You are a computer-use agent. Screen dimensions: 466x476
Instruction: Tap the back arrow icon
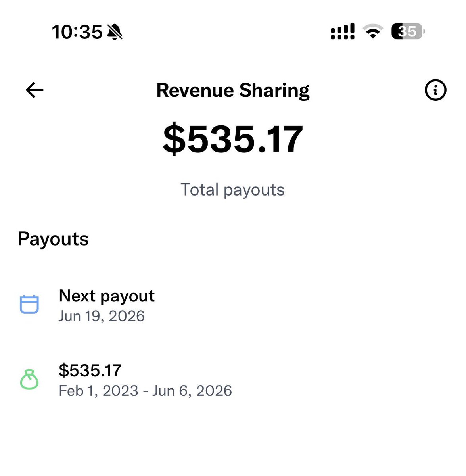[x=35, y=90]
